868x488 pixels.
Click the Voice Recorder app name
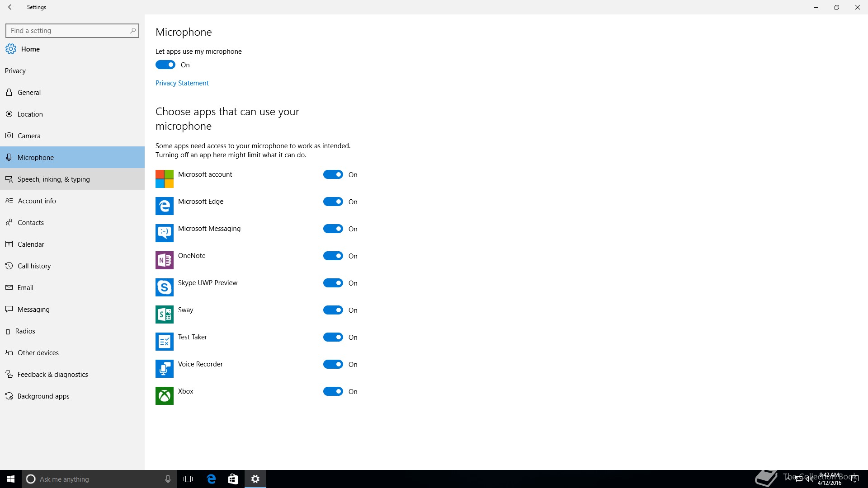(200, 364)
